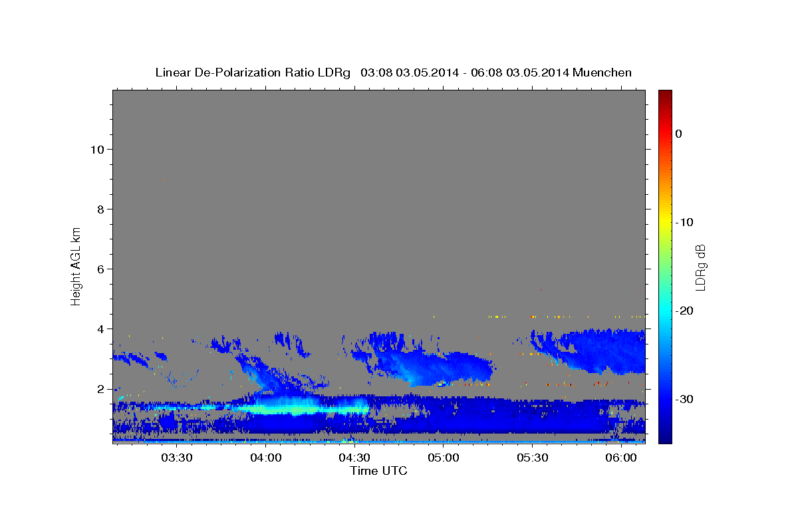Click the 06:00 time tick label

pyautogui.click(x=621, y=458)
